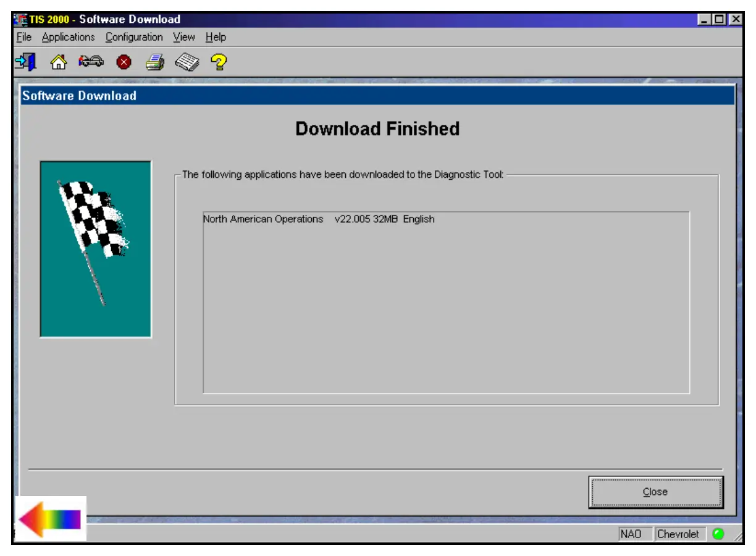
Task: Go to the home page icon
Action: (x=58, y=62)
